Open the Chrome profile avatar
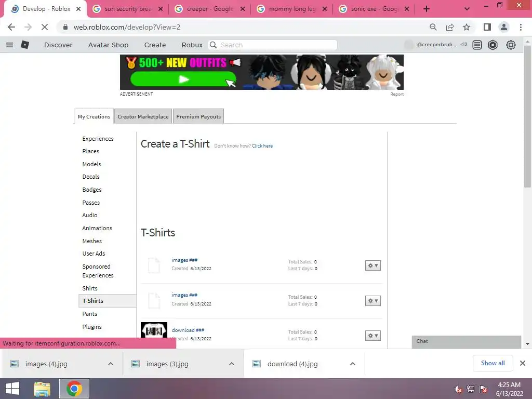 coord(504,27)
